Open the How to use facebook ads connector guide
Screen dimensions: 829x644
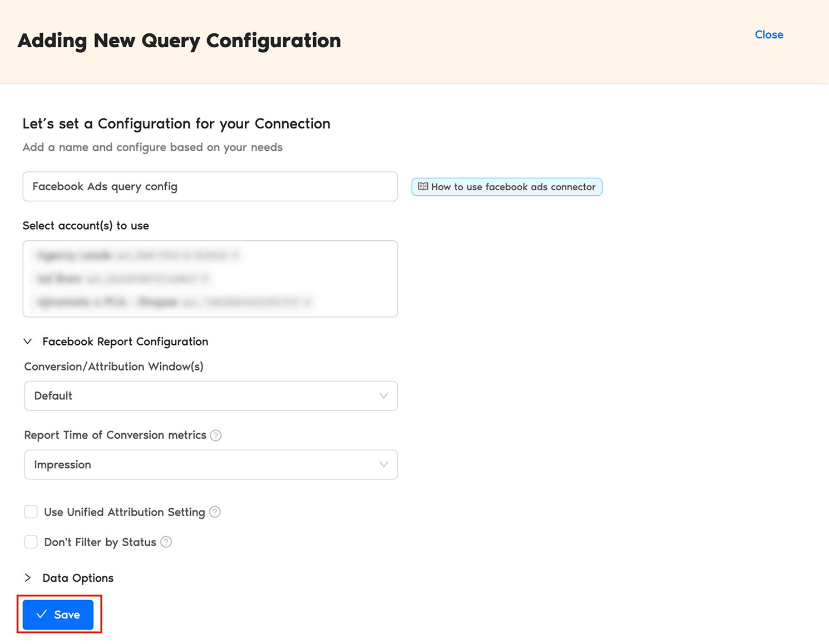click(x=506, y=187)
